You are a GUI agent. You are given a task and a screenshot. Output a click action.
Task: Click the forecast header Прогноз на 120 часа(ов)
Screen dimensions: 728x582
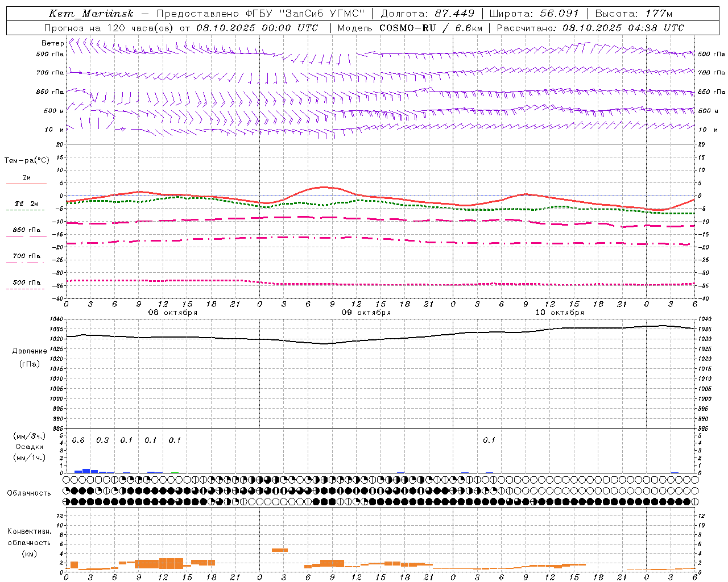[x=109, y=28]
